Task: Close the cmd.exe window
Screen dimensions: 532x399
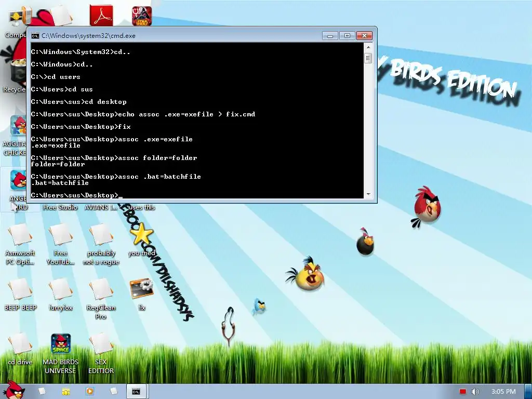Action: (364, 36)
